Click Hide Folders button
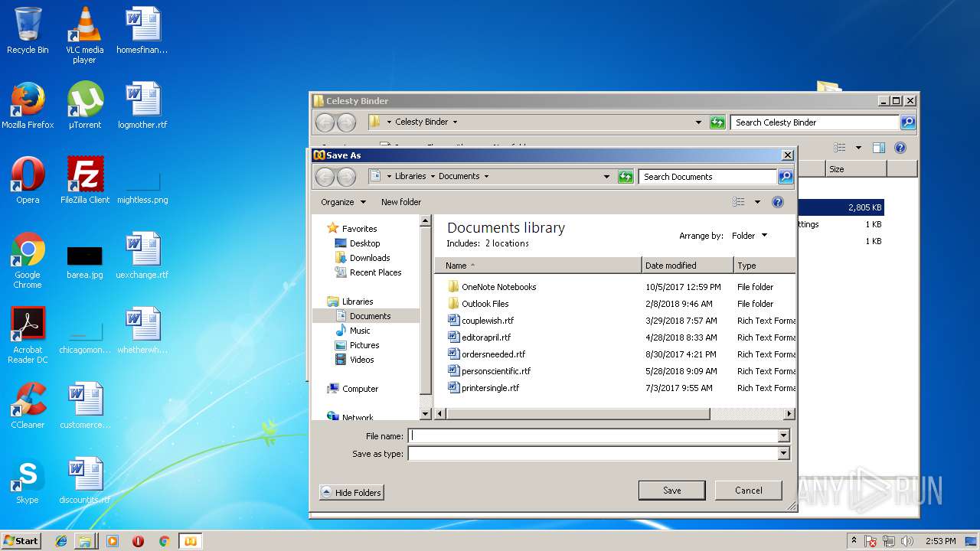The height and width of the screenshot is (551, 980). click(x=351, y=492)
